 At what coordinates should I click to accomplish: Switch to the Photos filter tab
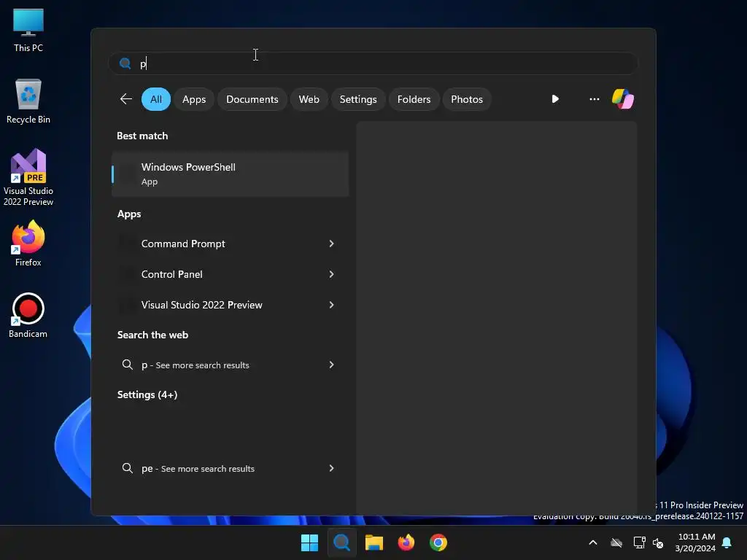466,99
